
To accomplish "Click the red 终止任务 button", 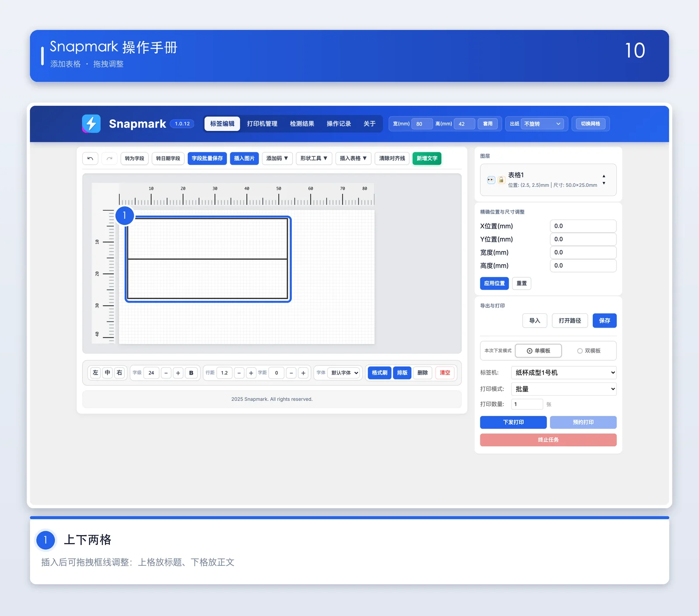I will pos(548,440).
